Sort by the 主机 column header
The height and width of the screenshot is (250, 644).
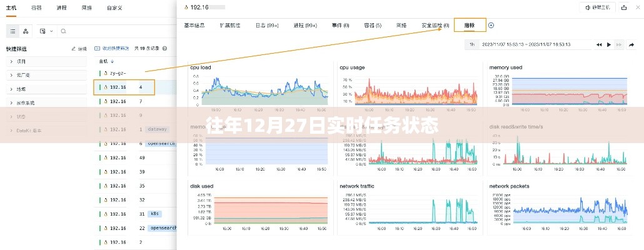tap(104, 61)
